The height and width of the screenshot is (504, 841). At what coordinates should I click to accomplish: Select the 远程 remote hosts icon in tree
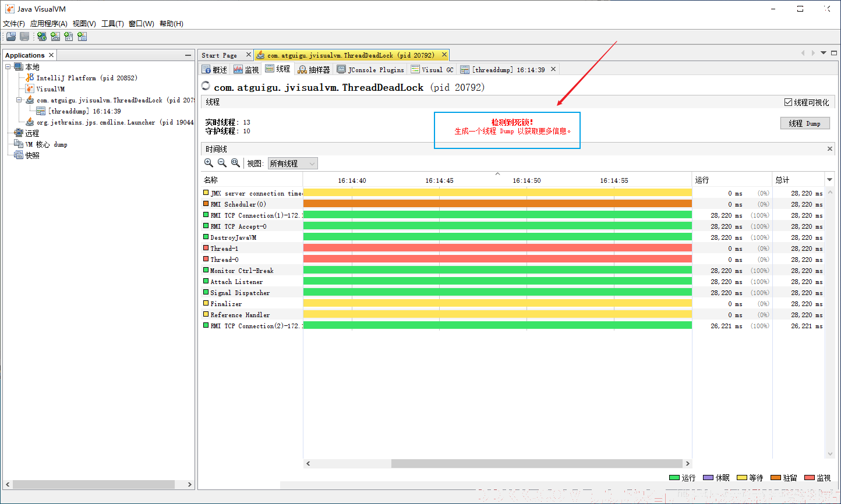pos(19,133)
